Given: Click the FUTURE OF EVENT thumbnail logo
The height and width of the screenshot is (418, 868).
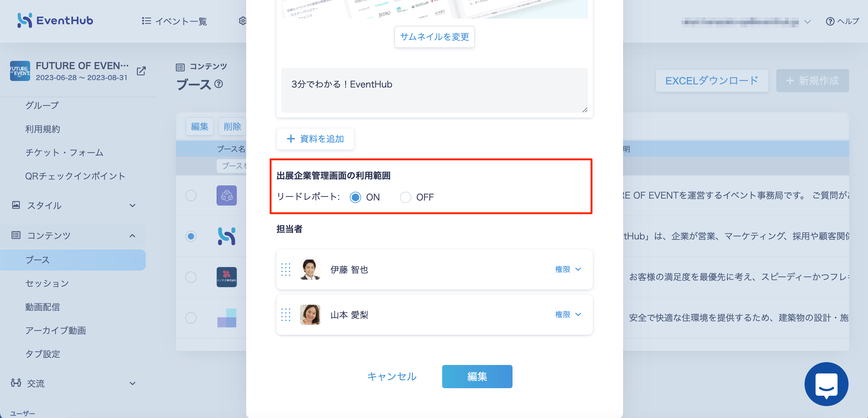Looking at the screenshot, I should pyautogui.click(x=20, y=71).
